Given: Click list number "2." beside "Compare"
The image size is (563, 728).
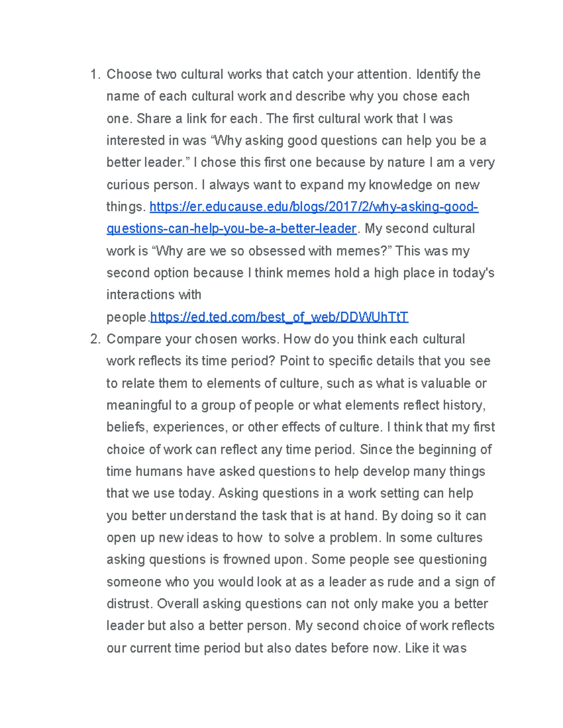Looking at the screenshot, I should pos(95,339).
